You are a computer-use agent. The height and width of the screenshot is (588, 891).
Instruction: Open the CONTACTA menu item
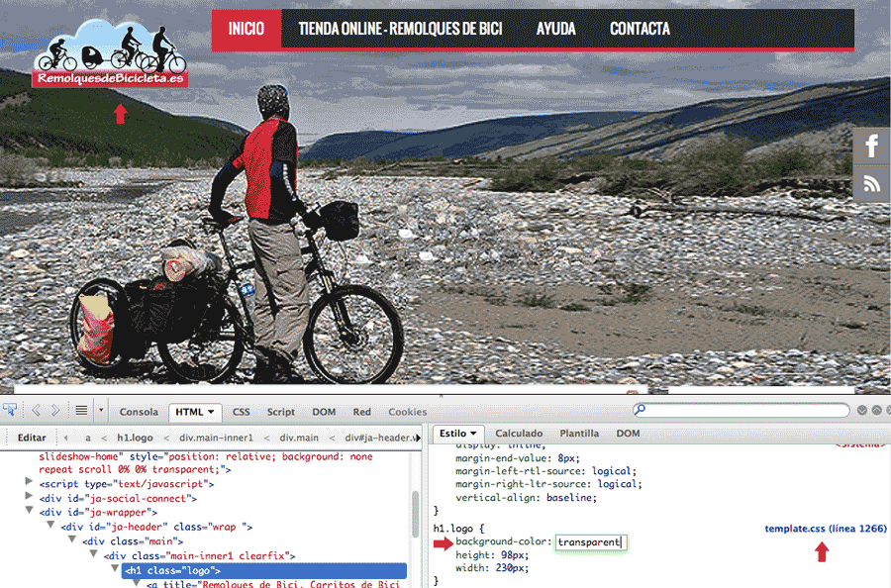pos(640,29)
